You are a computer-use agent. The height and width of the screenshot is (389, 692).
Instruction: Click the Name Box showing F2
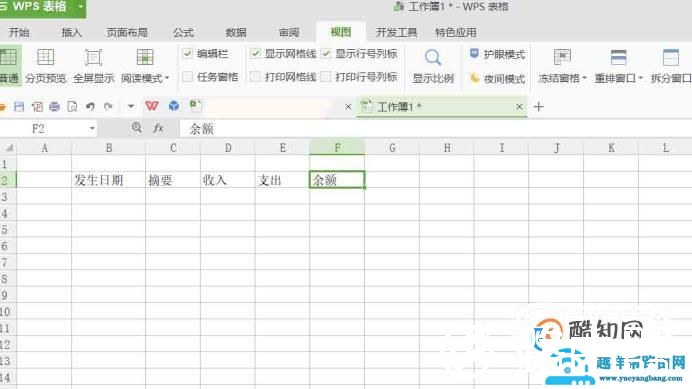[49, 128]
